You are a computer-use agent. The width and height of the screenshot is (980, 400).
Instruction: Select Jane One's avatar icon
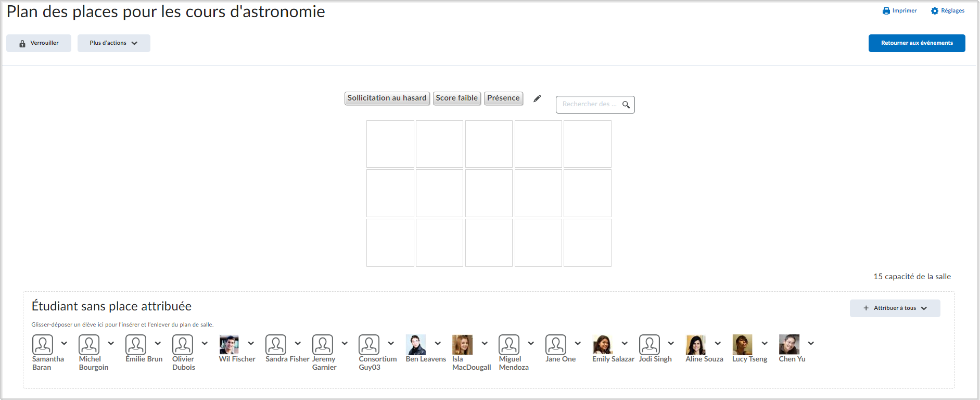point(556,345)
